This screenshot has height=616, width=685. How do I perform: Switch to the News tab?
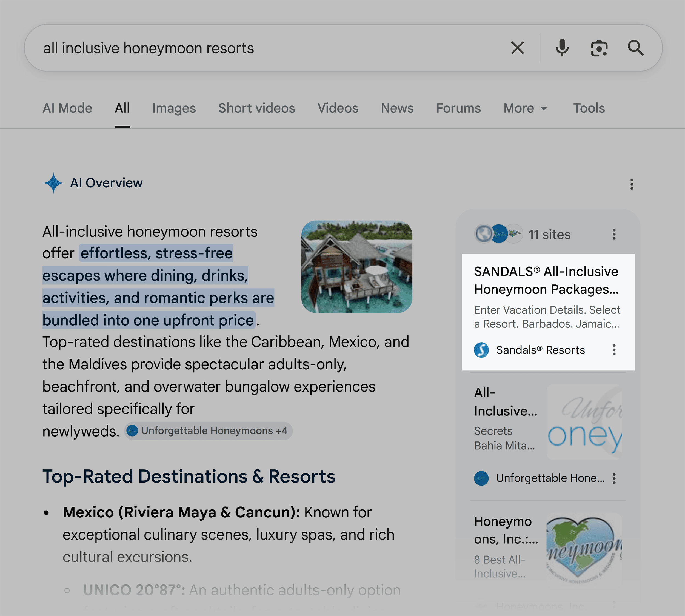(397, 108)
